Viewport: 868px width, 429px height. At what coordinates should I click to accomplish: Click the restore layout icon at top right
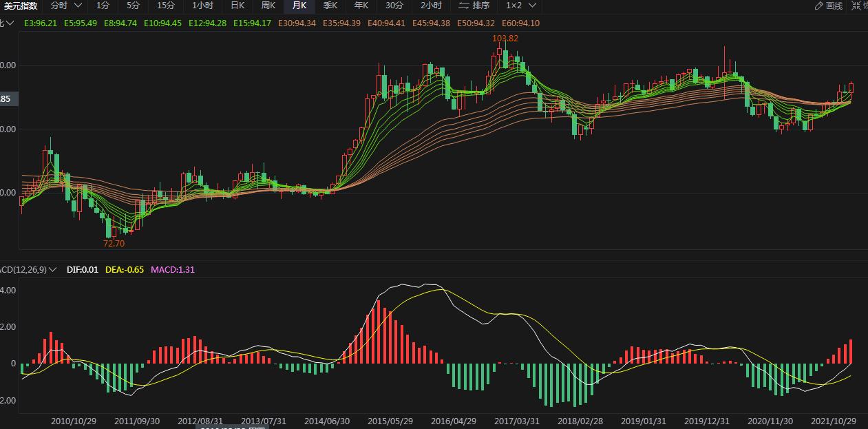858,6
